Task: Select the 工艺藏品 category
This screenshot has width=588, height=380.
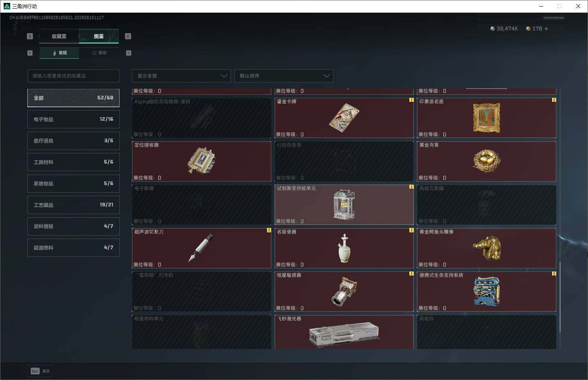Action: pos(73,205)
